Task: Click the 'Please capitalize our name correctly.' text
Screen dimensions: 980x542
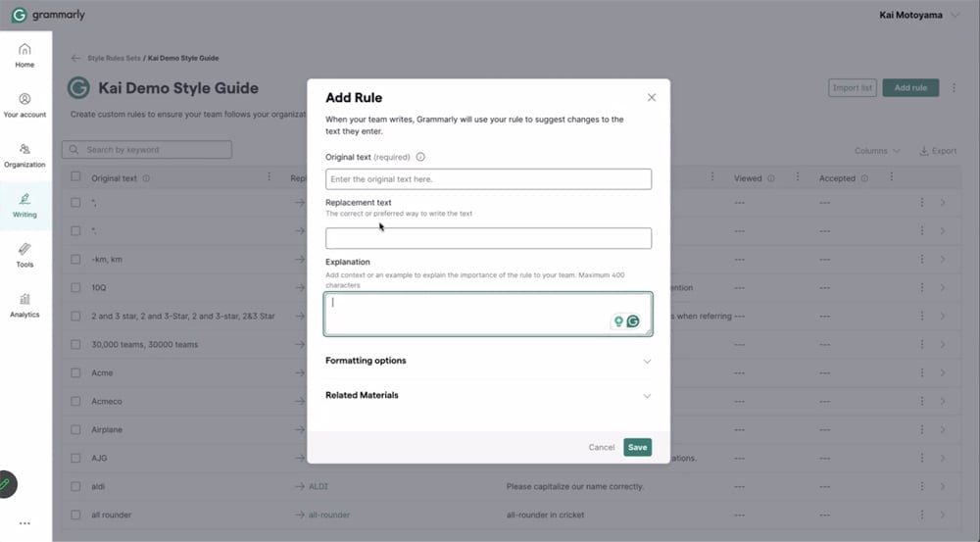Action: coord(575,486)
